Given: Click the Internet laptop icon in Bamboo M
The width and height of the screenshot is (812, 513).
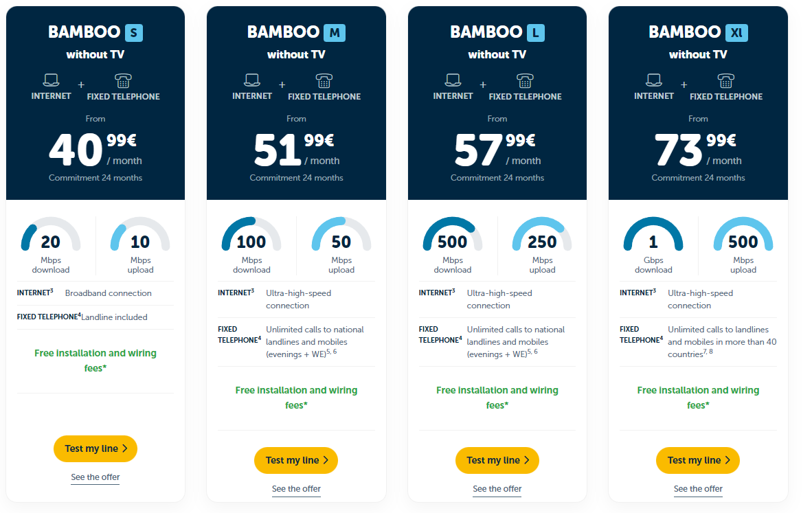Looking at the screenshot, I should coord(251,80).
